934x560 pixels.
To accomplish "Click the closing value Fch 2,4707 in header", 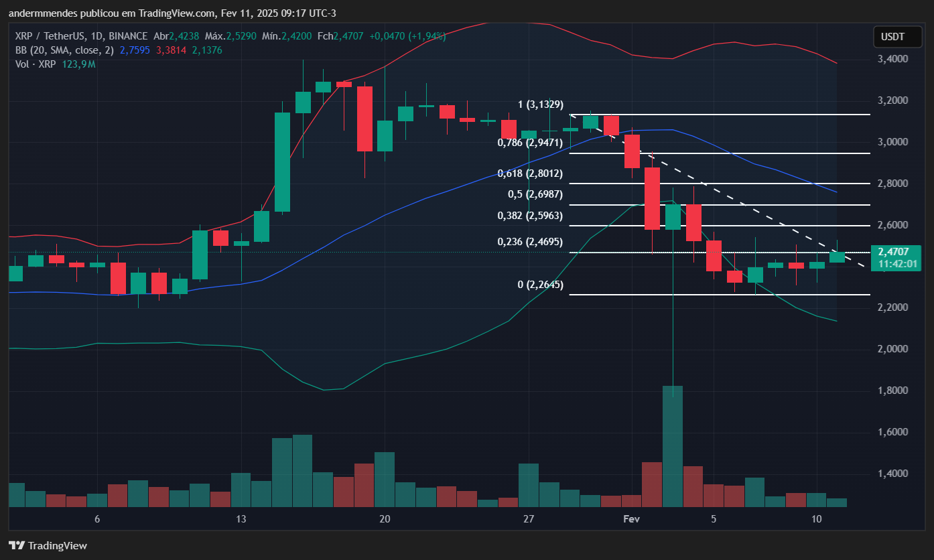I will click(x=340, y=36).
